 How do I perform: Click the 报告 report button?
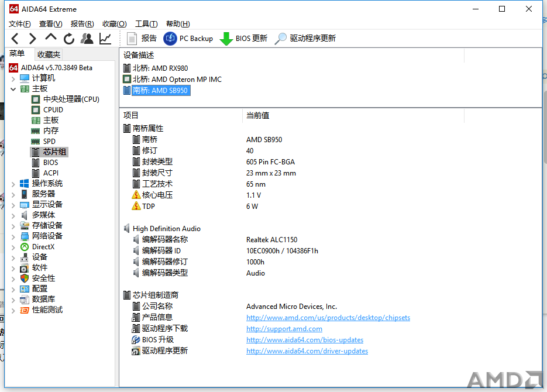click(142, 39)
